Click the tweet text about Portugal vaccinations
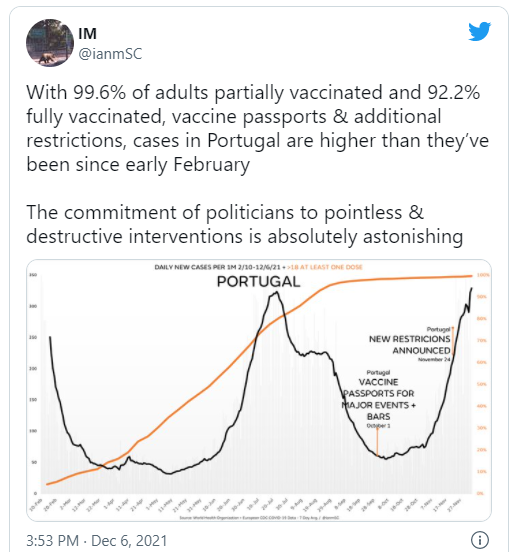This screenshot has width=517, height=552. click(x=258, y=128)
